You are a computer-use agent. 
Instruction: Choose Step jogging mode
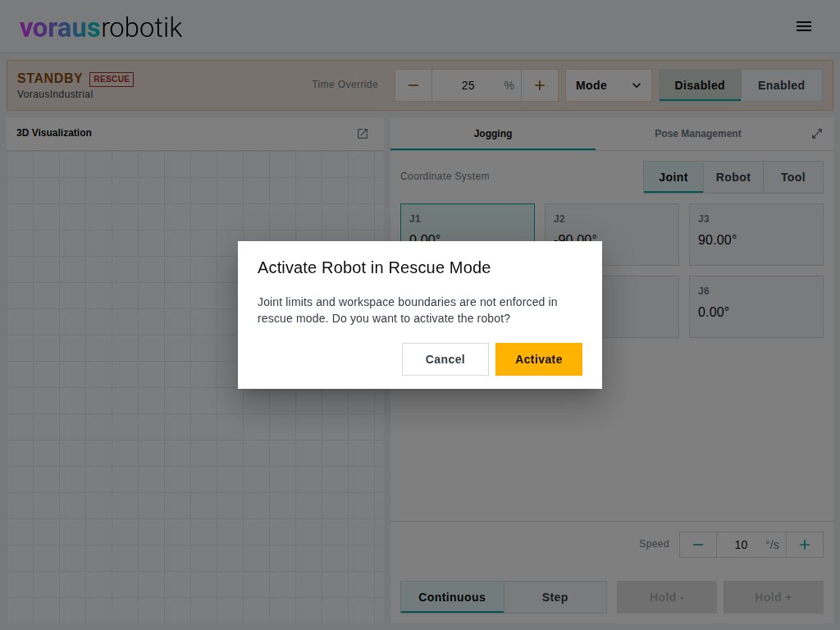click(x=555, y=597)
